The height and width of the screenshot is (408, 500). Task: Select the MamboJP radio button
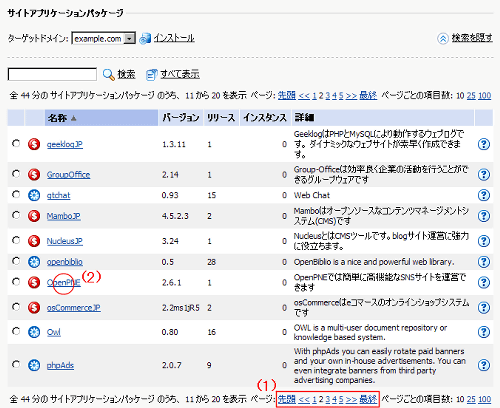pos(16,215)
